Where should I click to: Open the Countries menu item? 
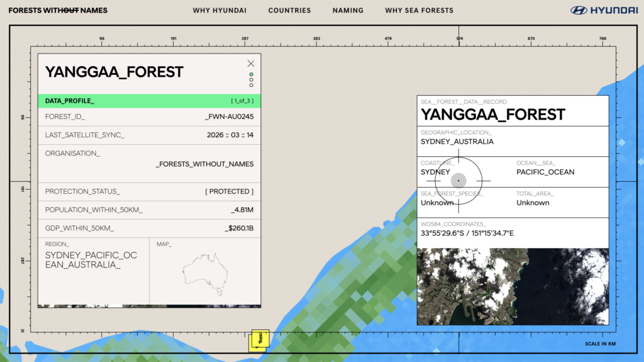coord(289,11)
